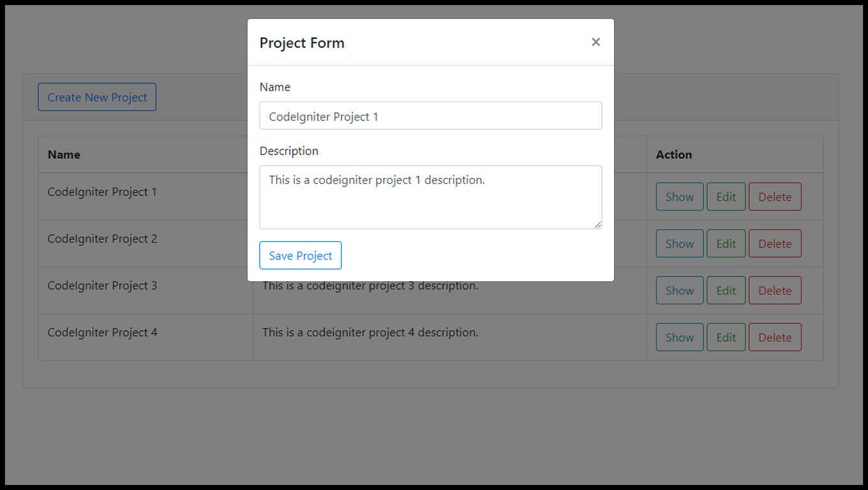The width and height of the screenshot is (868, 490).
Task: Show CodeIgniter Project 1 details
Action: [680, 197]
